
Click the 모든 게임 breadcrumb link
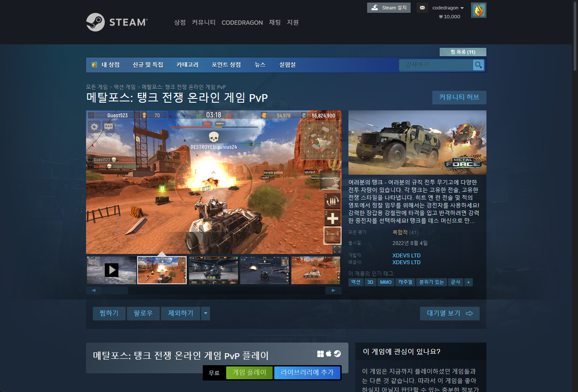click(97, 87)
